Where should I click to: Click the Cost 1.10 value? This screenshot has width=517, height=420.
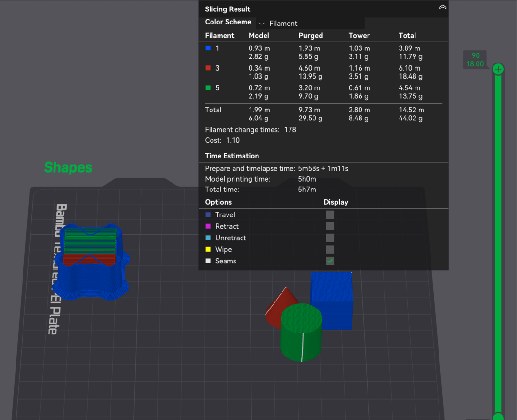[233, 140]
